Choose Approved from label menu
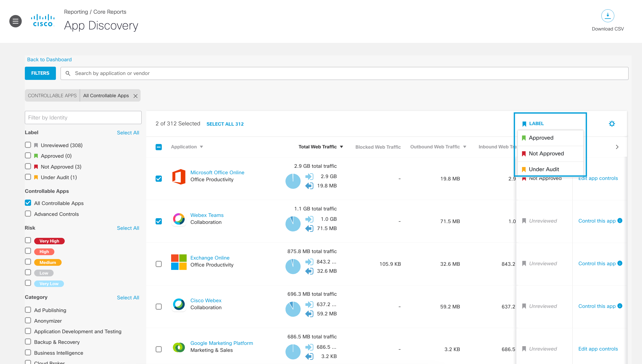Screen dimensions: 642x364 [550, 138]
